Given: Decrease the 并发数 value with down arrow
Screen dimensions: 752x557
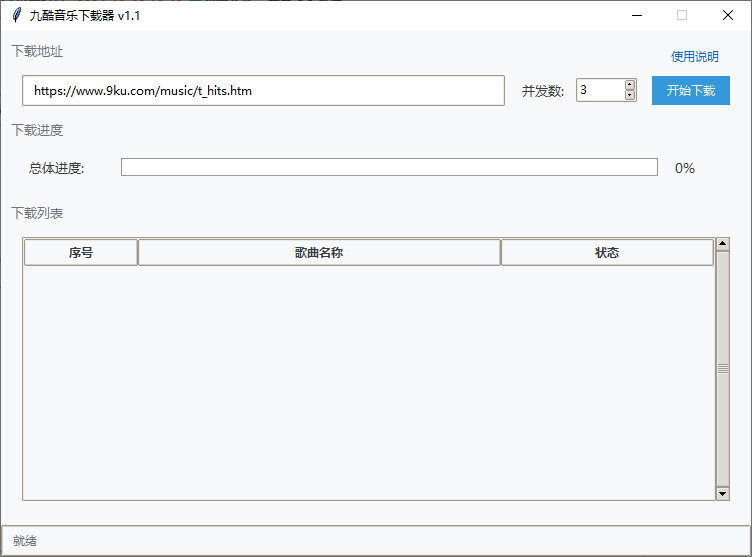Looking at the screenshot, I should click(630, 95).
